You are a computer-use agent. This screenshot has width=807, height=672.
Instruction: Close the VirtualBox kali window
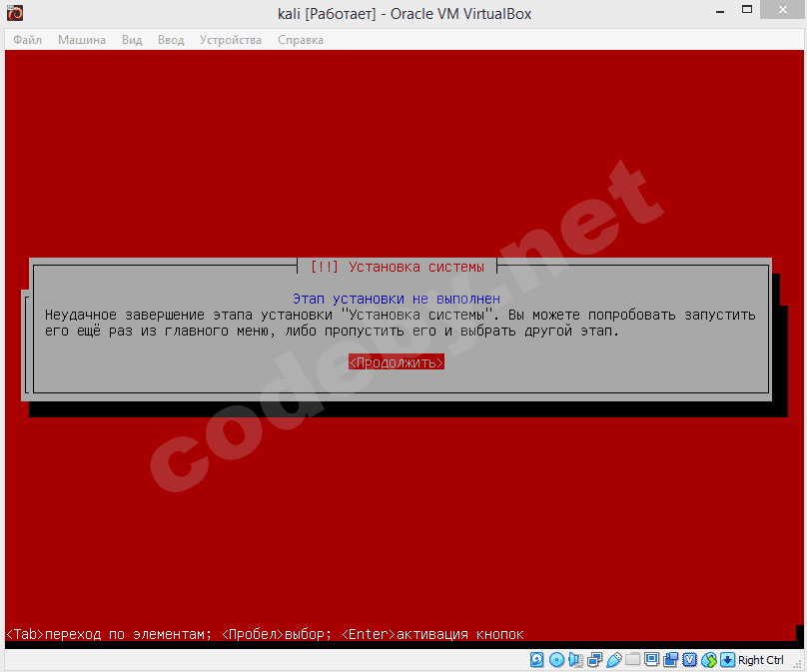(x=783, y=10)
